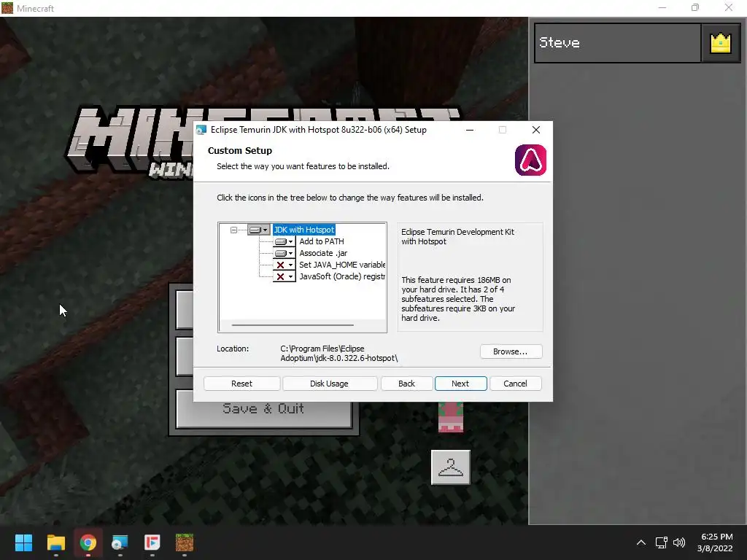Click the crown icon next to Steve

(720, 43)
